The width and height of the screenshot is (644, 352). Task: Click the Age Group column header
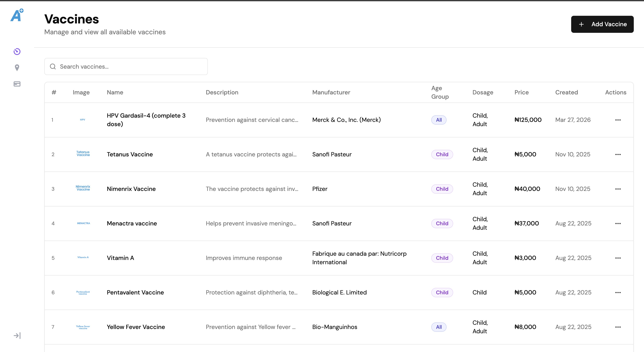click(440, 92)
